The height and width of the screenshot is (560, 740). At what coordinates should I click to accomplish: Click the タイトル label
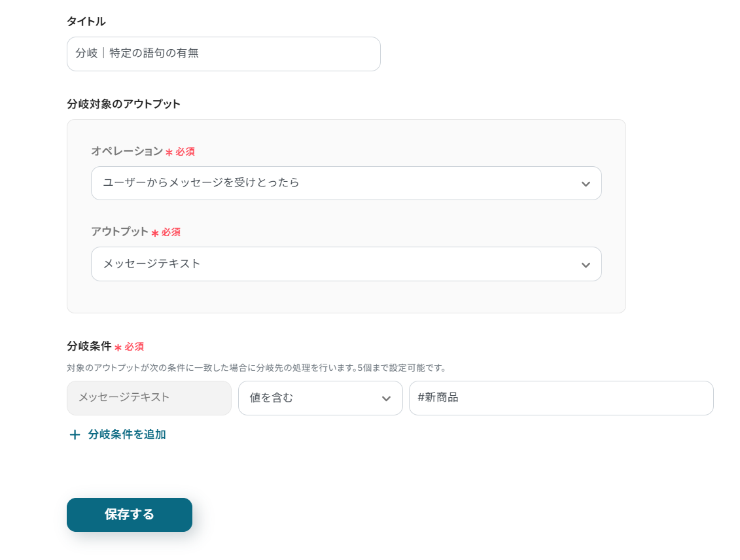(x=86, y=22)
